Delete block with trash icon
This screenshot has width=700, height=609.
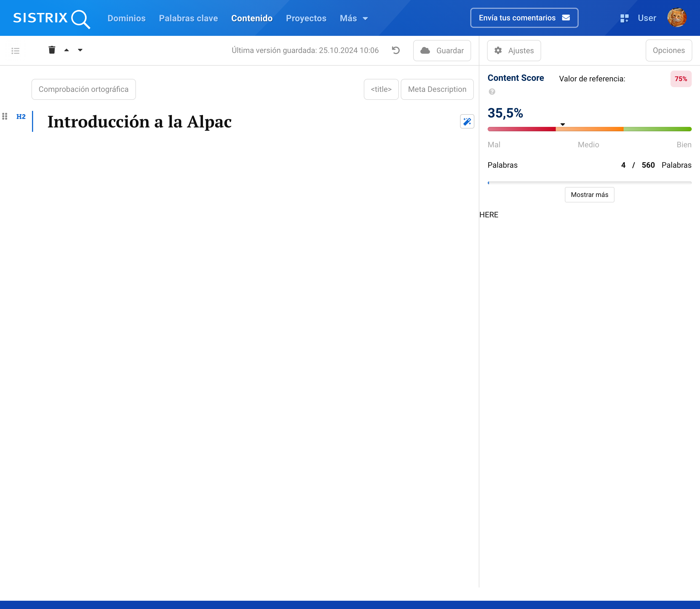coord(52,50)
